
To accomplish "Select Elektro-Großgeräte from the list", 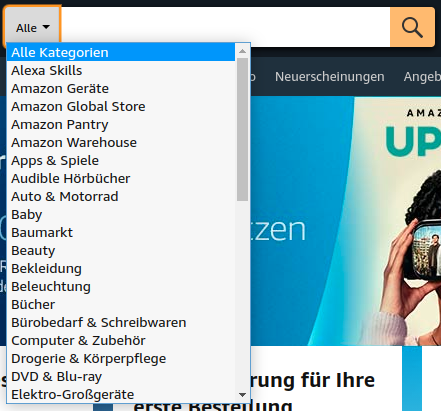I will pyautogui.click(x=121, y=394).
